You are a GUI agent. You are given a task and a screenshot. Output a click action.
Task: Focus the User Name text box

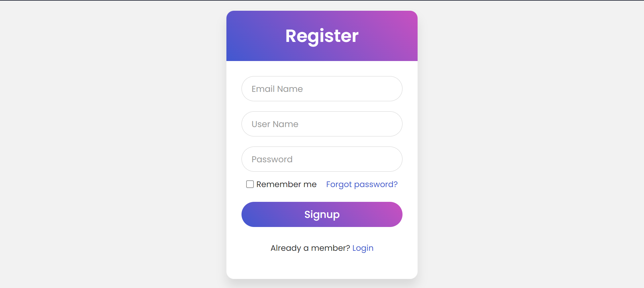[322, 124]
